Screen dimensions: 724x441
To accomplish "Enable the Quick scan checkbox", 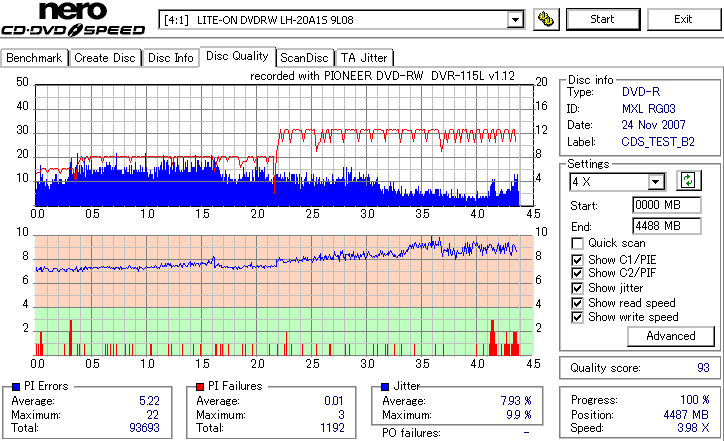I will point(577,243).
